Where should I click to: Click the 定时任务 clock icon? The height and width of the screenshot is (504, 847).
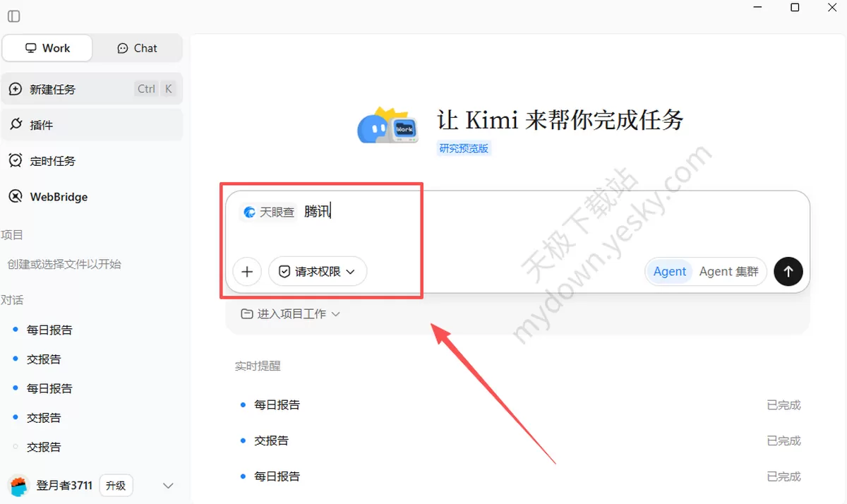16,161
